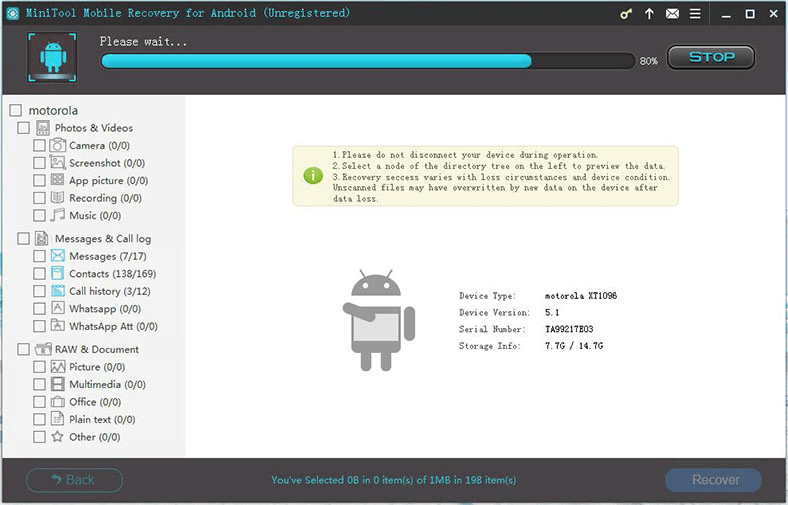
Task: Click the MiniTool app logo icon
Action: [x=12, y=14]
